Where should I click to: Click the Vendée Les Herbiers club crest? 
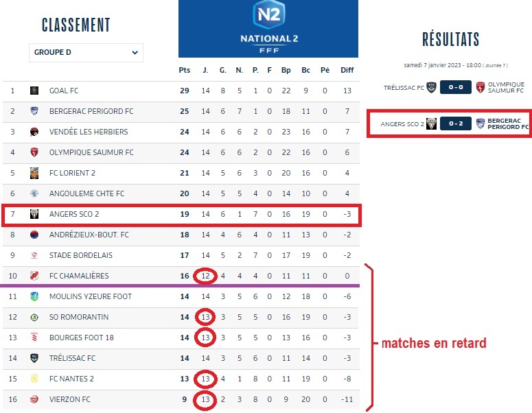[34, 132]
